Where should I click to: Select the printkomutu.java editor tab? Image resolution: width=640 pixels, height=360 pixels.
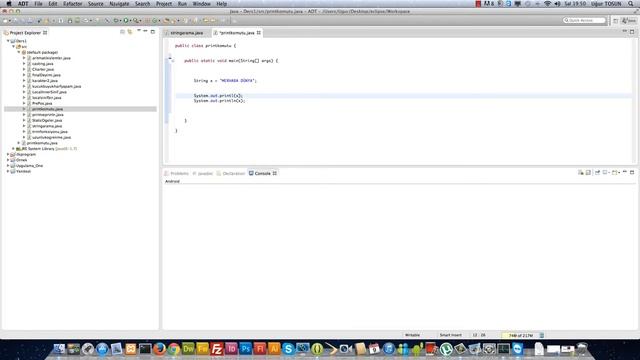click(237, 33)
